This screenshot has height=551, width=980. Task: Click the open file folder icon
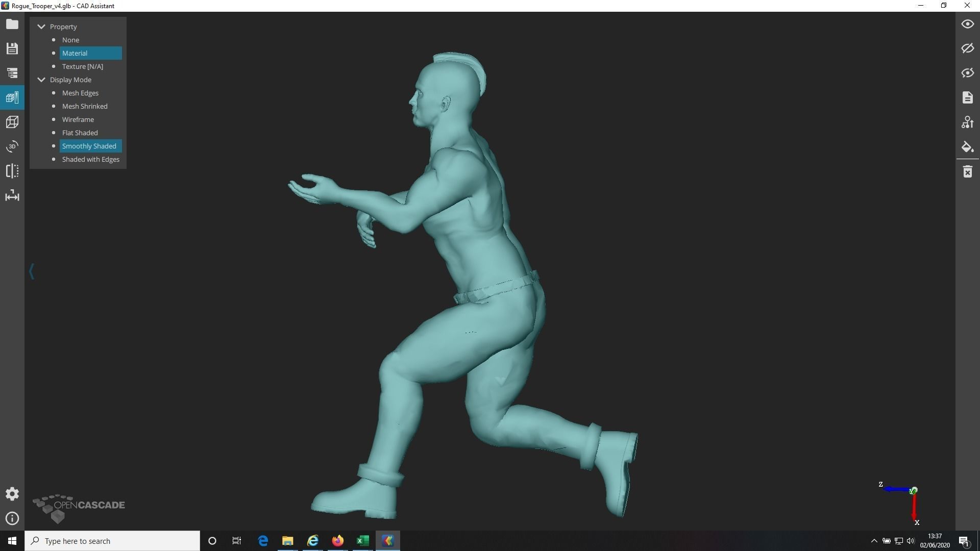click(x=12, y=24)
